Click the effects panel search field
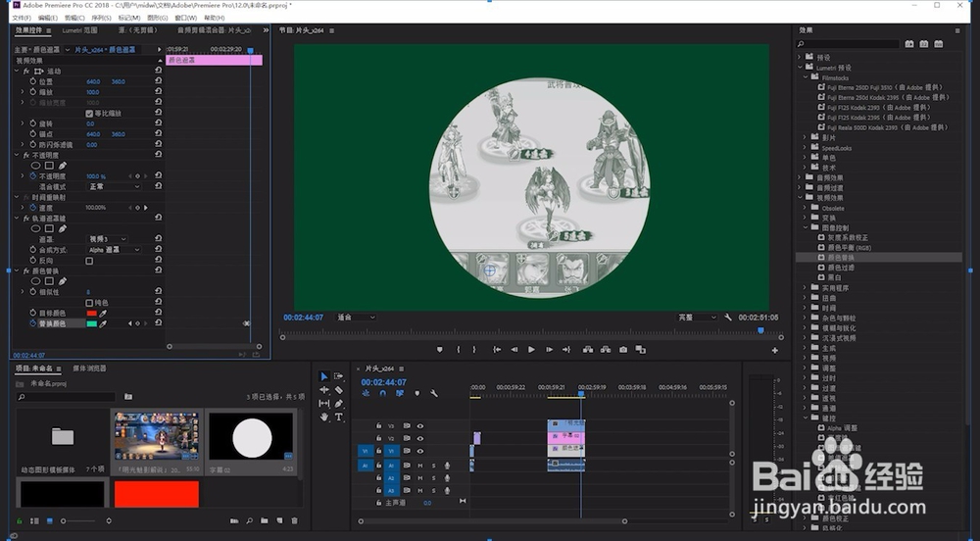This screenshot has height=541, width=980. pos(848,44)
